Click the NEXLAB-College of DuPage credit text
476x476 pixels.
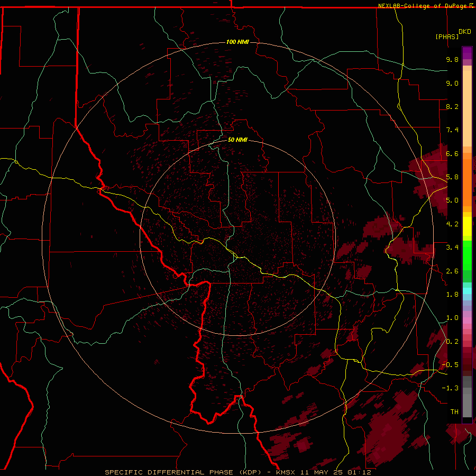click(x=424, y=6)
